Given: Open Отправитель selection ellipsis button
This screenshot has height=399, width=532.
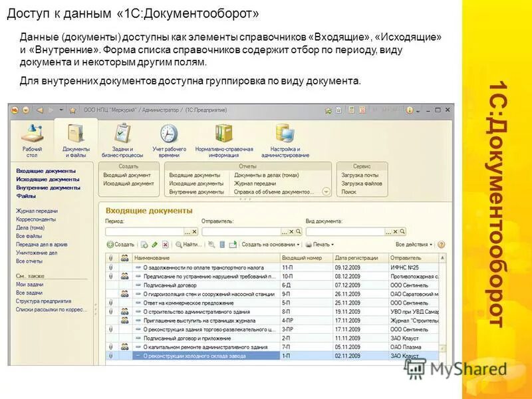Looking at the screenshot, I should click(x=285, y=231).
